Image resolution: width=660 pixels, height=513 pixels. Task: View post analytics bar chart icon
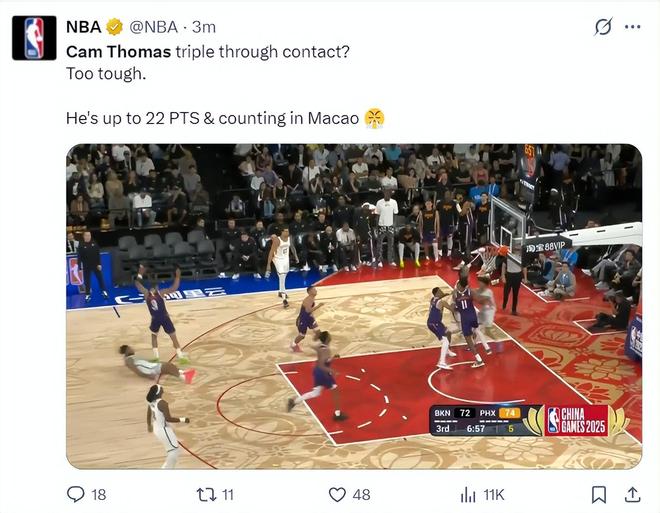click(x=468, y=494)
